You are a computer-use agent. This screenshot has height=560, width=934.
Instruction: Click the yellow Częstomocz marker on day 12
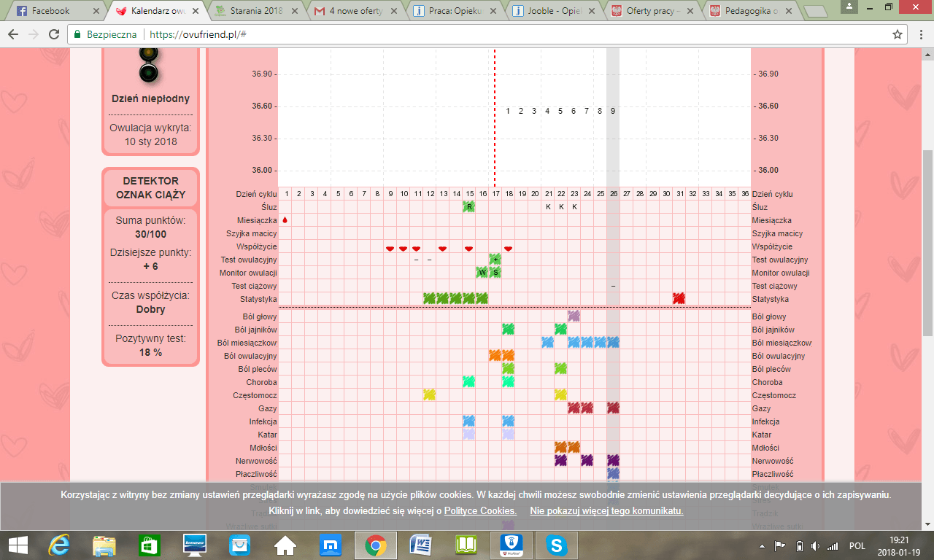(x=429, y=395)
